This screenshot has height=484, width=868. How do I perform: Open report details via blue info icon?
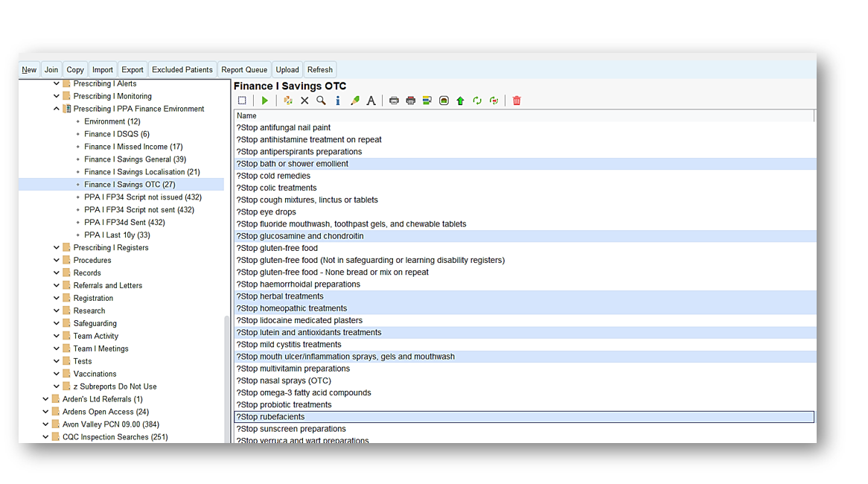click(x=338, y=101)
